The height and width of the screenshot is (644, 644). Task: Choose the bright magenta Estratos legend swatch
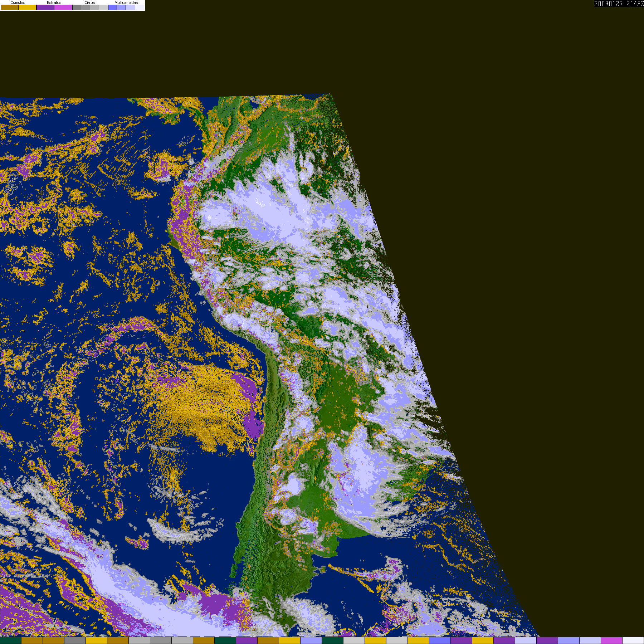tap(63, 7)
